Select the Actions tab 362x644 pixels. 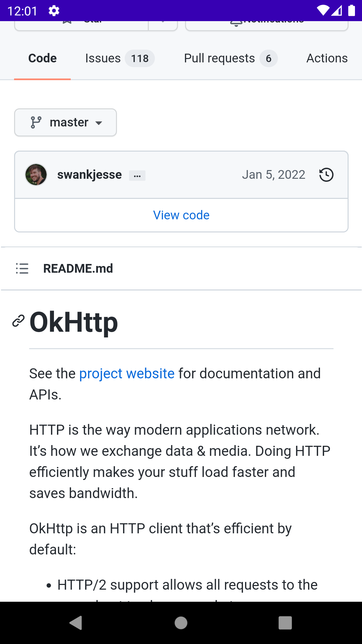(x=327, y=58)
